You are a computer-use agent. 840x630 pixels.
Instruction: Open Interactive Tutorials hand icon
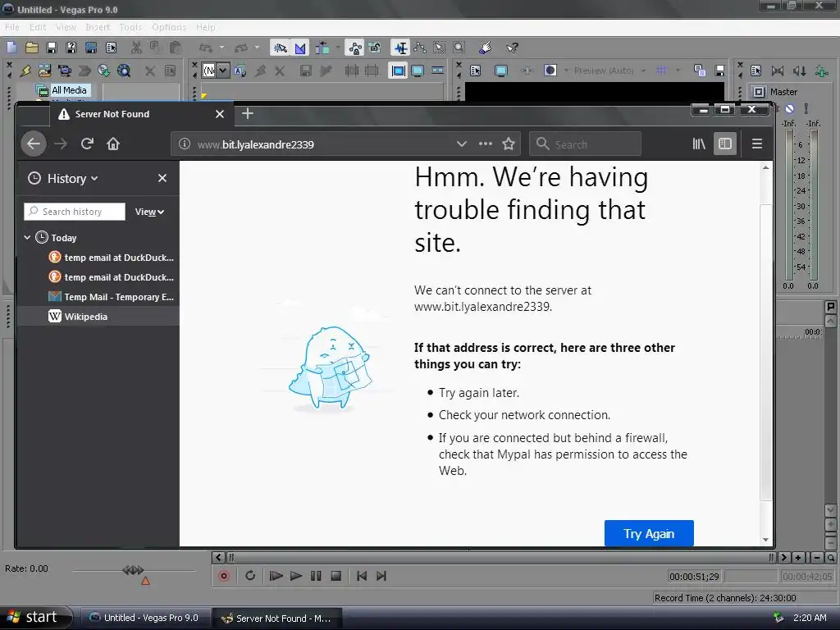[486, 48]
